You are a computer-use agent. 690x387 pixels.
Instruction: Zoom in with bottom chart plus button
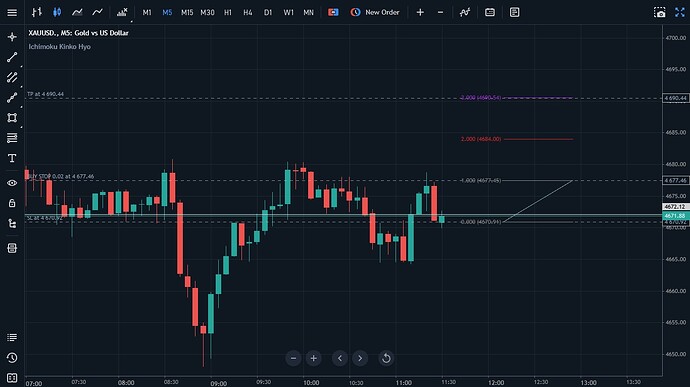click(313, 358)
